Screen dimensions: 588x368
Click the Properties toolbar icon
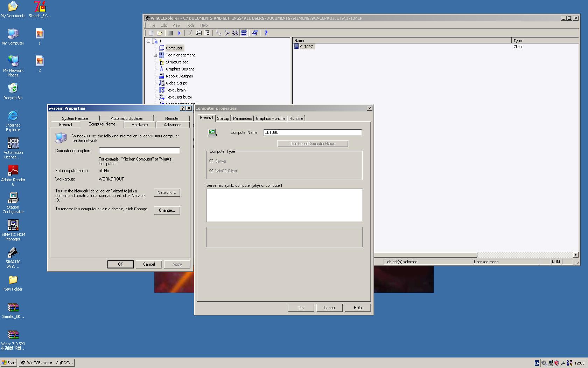255,33
